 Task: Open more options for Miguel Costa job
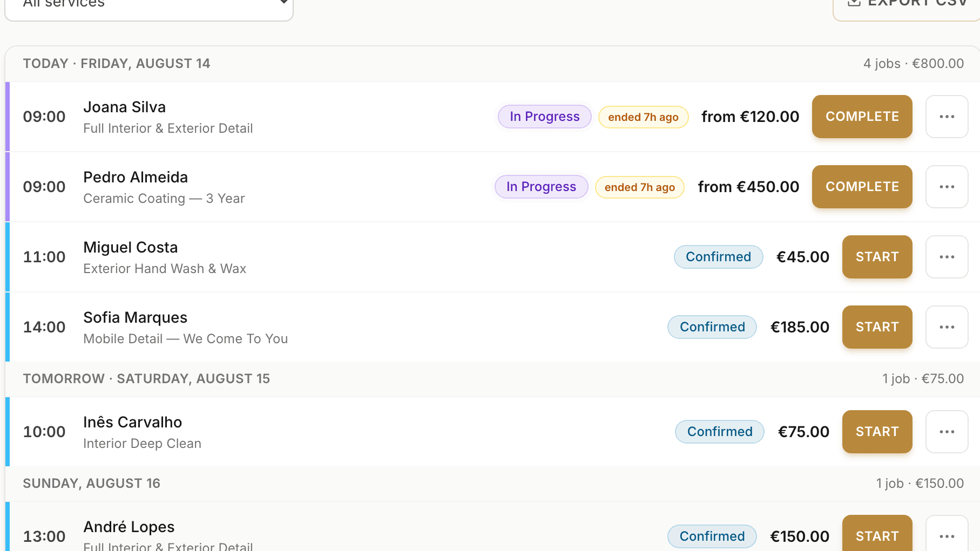[x=947, y=257]
